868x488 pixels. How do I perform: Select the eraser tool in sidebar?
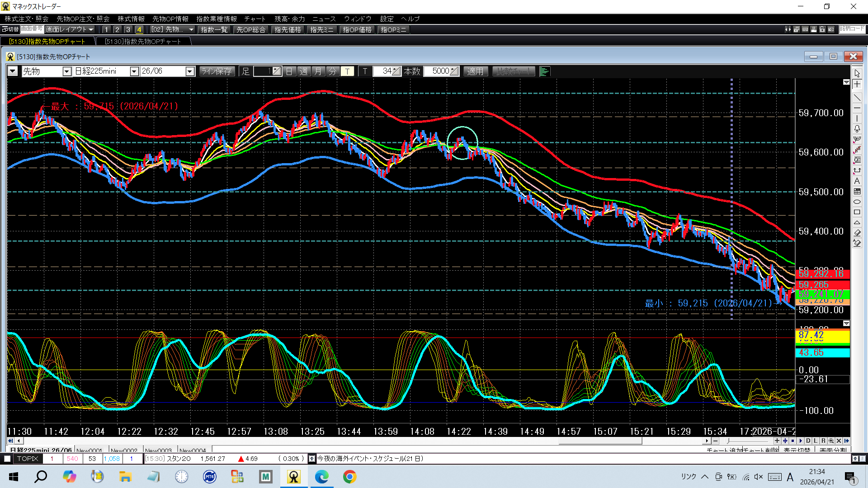coord(857,233)
